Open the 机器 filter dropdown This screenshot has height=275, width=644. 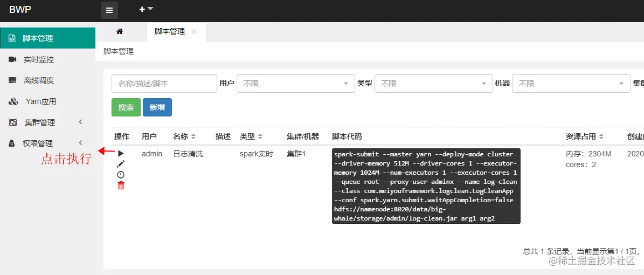click(571, 84)
